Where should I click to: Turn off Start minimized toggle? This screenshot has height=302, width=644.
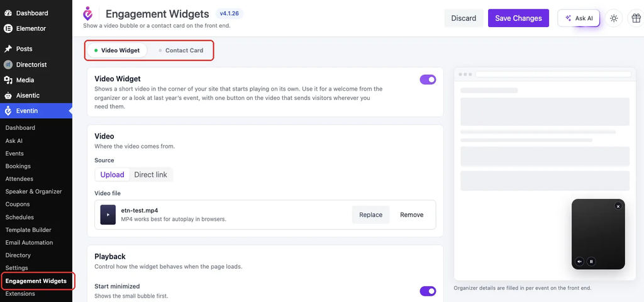coord(428,291)
